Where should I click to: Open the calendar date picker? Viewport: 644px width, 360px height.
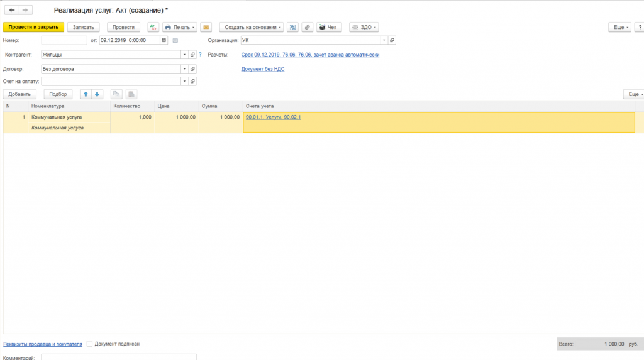(164, 40)
